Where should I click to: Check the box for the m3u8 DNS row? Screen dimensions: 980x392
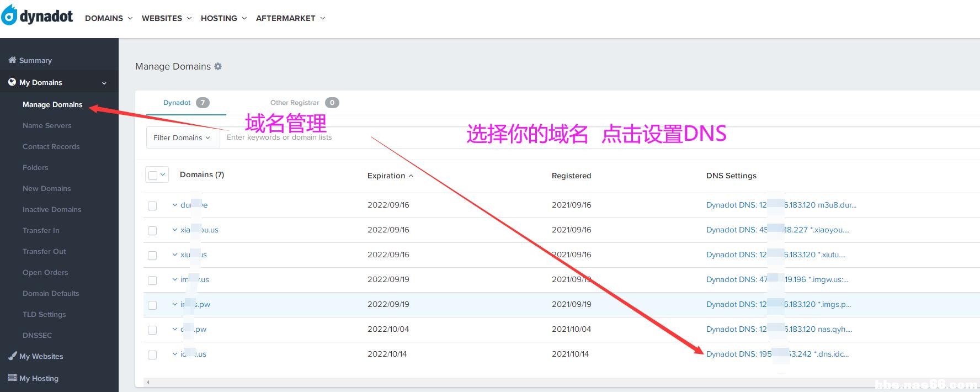(152, 205)
